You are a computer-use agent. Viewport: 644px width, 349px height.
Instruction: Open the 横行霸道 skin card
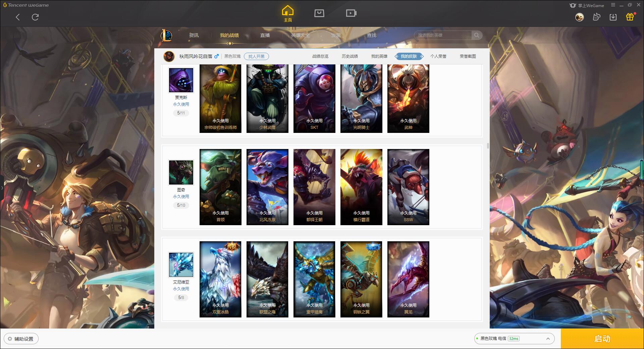(x=361, y=187)
